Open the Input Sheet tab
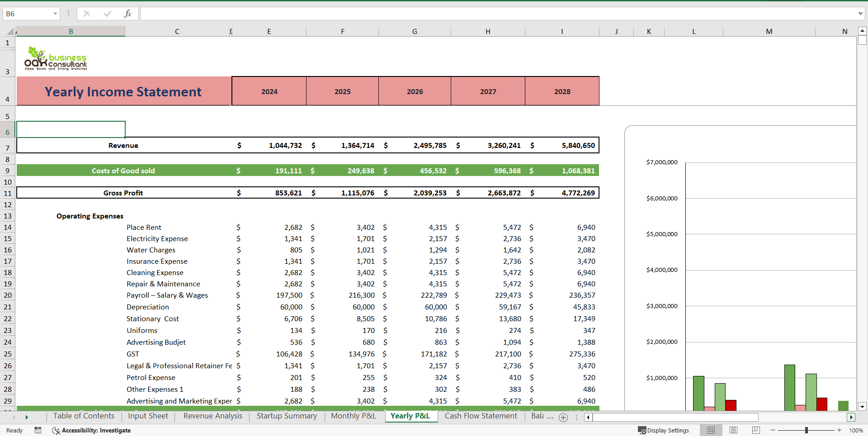 click(148, 416)
